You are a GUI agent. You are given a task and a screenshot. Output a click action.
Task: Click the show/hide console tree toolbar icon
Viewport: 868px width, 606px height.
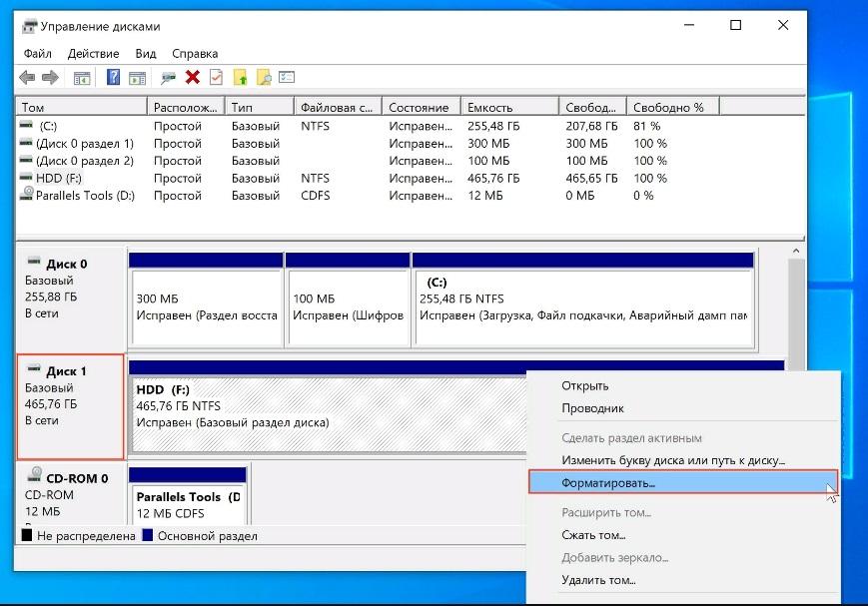coord(82,78)
